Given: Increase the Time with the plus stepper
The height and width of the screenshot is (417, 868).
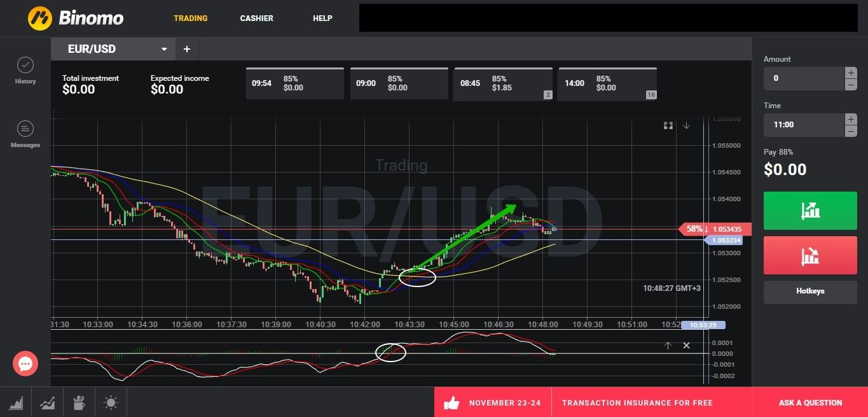Looking at the screenshot, I should [x=851, y=119].
